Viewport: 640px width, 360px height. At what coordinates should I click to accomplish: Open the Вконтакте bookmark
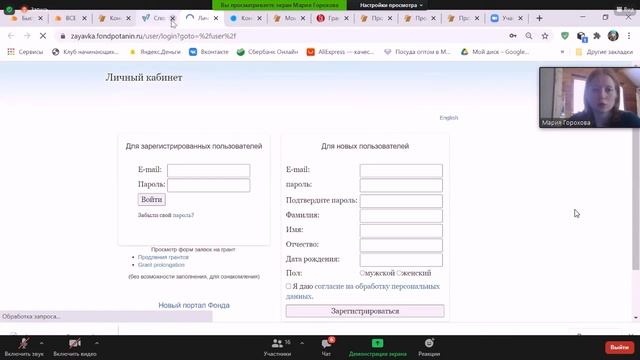[x=209, y=52]
